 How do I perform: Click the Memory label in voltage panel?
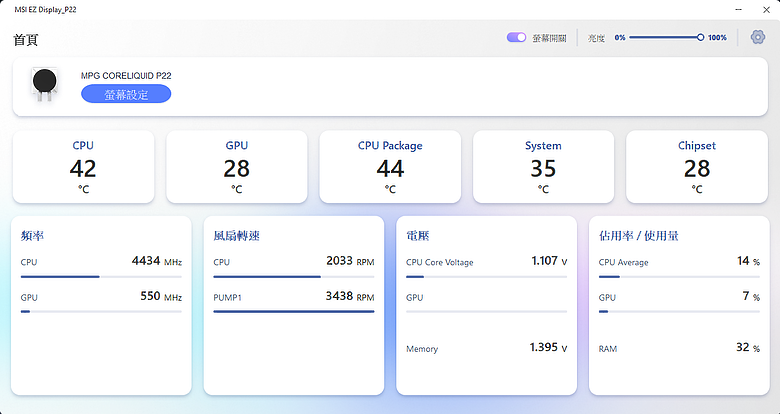[x=422, y=349]
